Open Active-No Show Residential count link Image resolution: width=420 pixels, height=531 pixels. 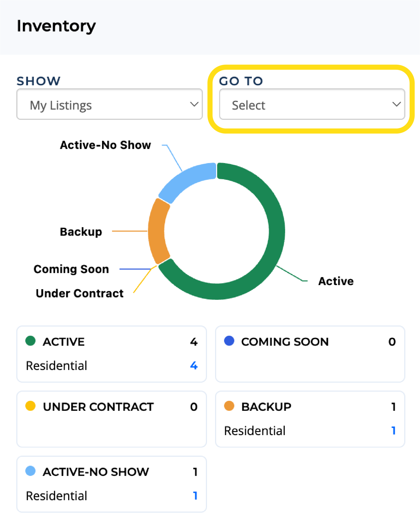(x=195, y=496)
